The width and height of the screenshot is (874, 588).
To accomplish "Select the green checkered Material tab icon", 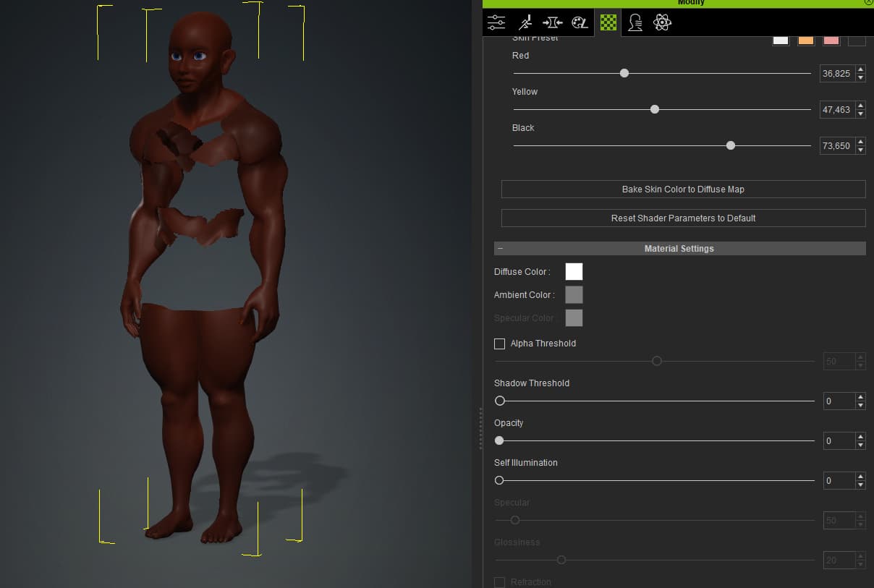I will coord(608,22).
